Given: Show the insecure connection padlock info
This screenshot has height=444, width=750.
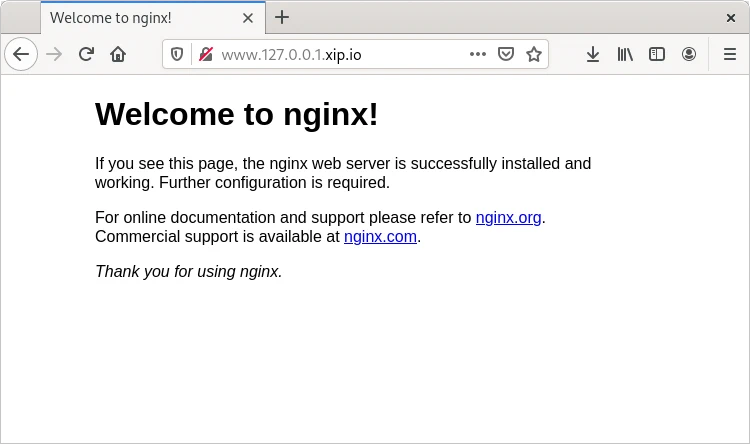Looking at the screenshot, I should [x=205, y=55].
